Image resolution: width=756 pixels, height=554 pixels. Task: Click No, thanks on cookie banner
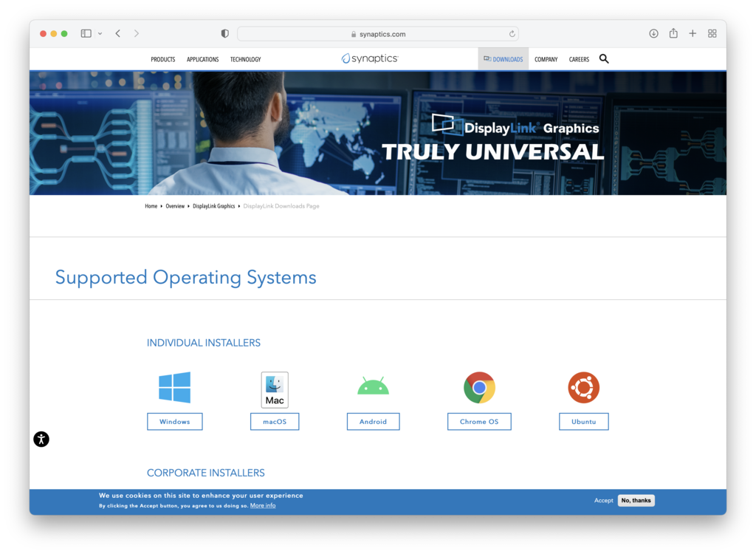pyautogui.click(x=636, y=500)
